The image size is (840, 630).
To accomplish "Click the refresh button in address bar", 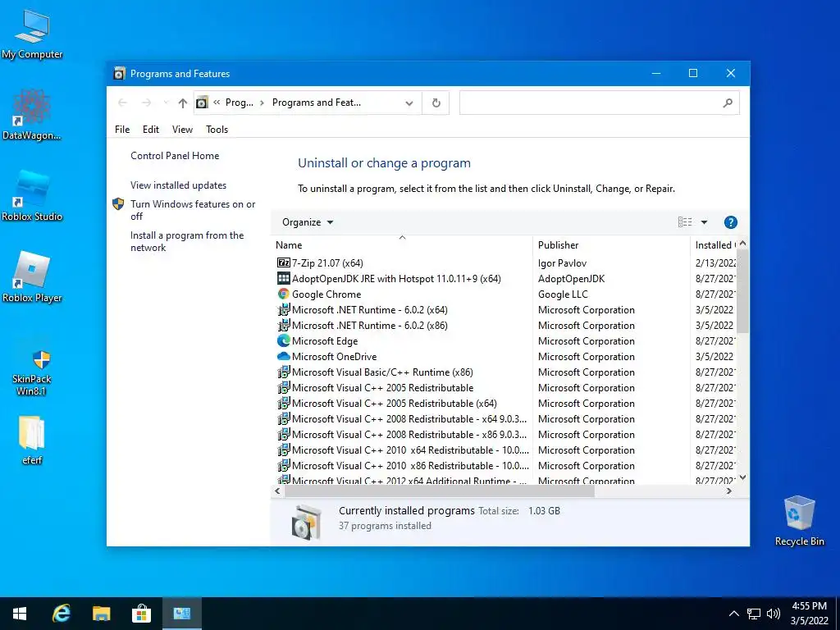I will pos(436,103).
